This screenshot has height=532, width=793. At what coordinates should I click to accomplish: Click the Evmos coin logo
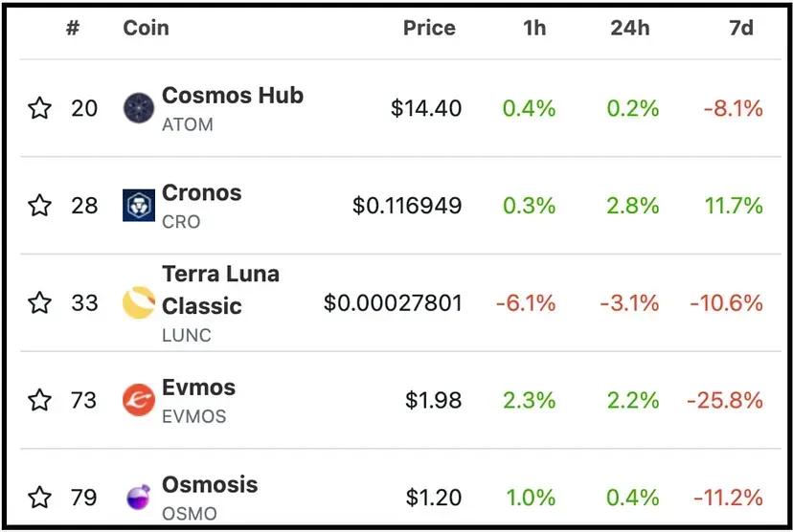(139, 400)
